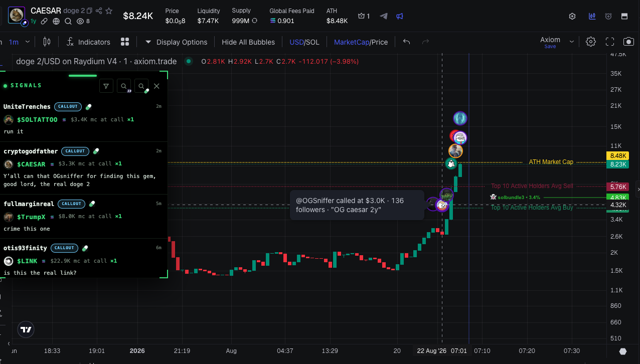Click the pill icon next to otis93finity
Viewport: 640px width, 364px height.
85,248
